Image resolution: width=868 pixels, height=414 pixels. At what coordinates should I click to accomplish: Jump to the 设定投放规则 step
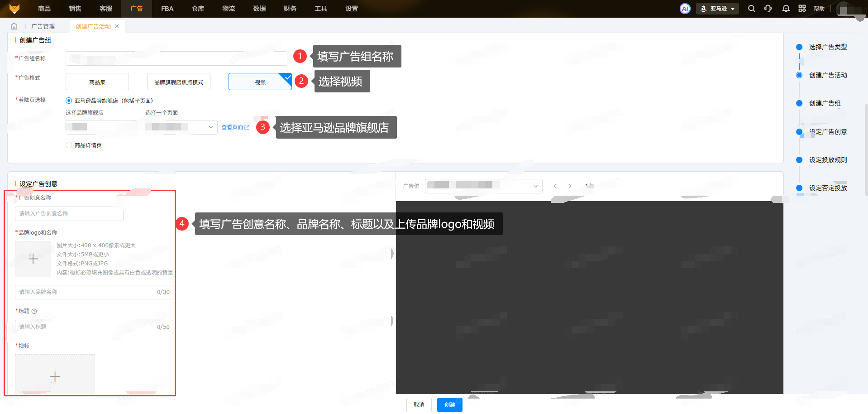pos(828,160)
